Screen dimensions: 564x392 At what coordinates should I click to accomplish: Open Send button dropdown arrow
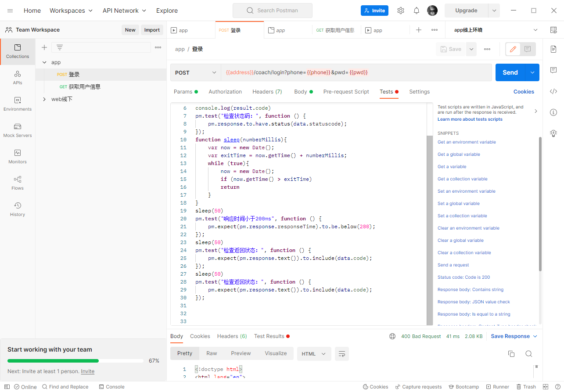532,72
